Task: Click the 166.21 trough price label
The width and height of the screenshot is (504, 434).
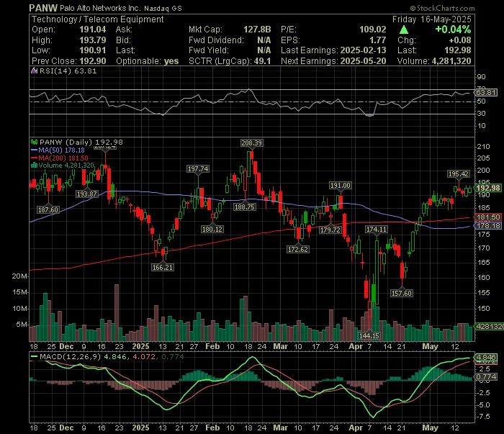Action: pyautogui.click(x=163, y=267)
